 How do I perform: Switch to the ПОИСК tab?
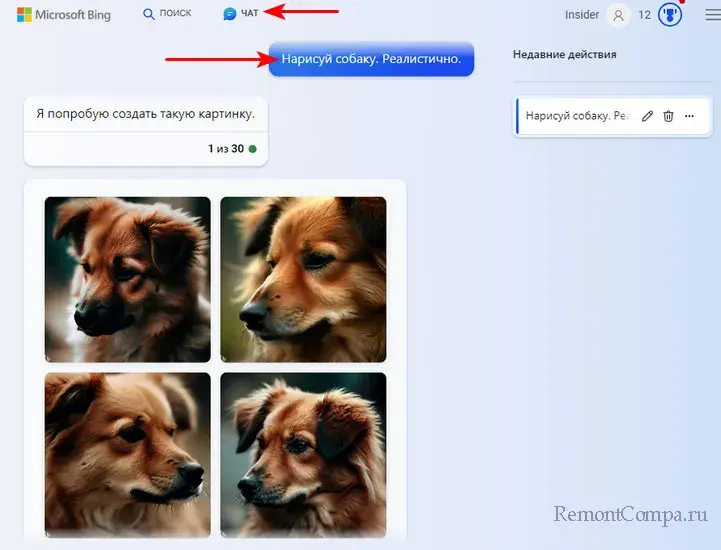point(167,15)
